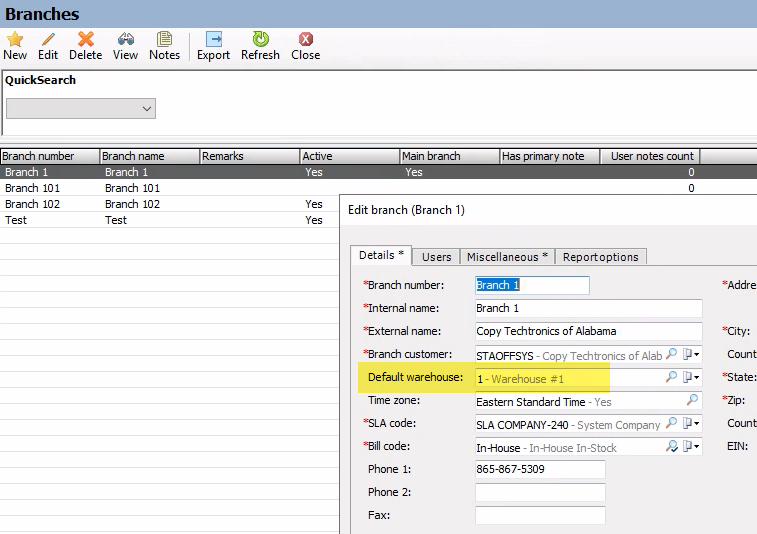Open lookup magnifier for Time zone
Screen dimensions: 757x534
coord(692,400)
